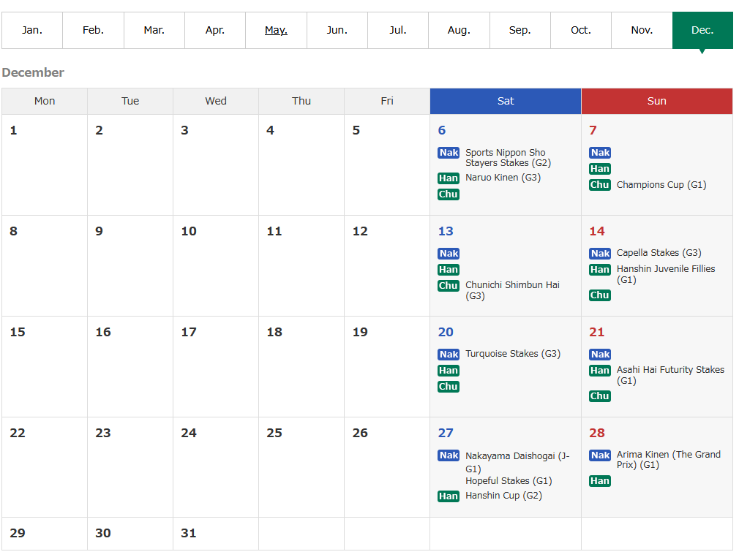739x560 pixels.
Task: Click the Han badge beside Hanshin Cup
Action: tap(449, 496)
